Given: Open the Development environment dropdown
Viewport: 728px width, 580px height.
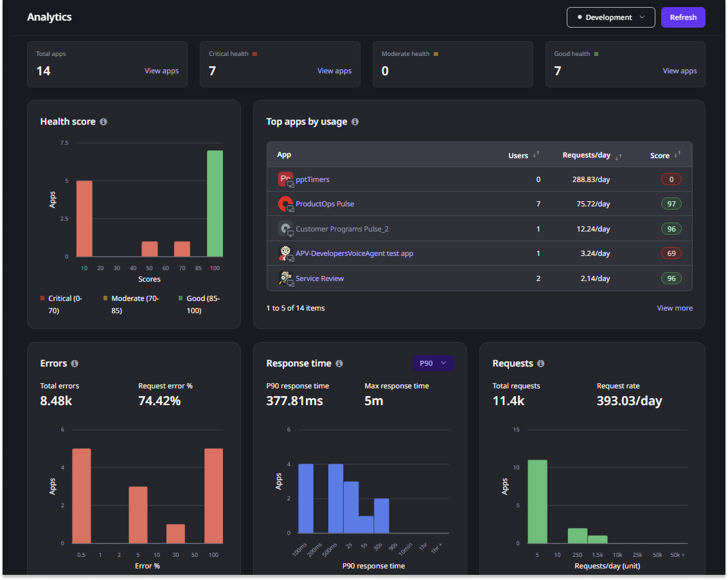Looking at the screenshot, I should click(x=610, y=17).
